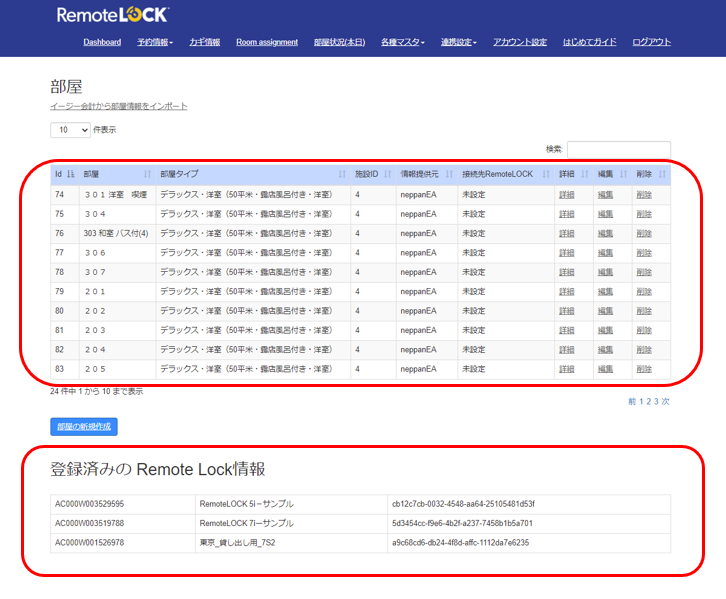The height and width of the screenshot is (599, 726).
Task: Sort by 施設ID column arrows
Action: (x=388, y=174)
